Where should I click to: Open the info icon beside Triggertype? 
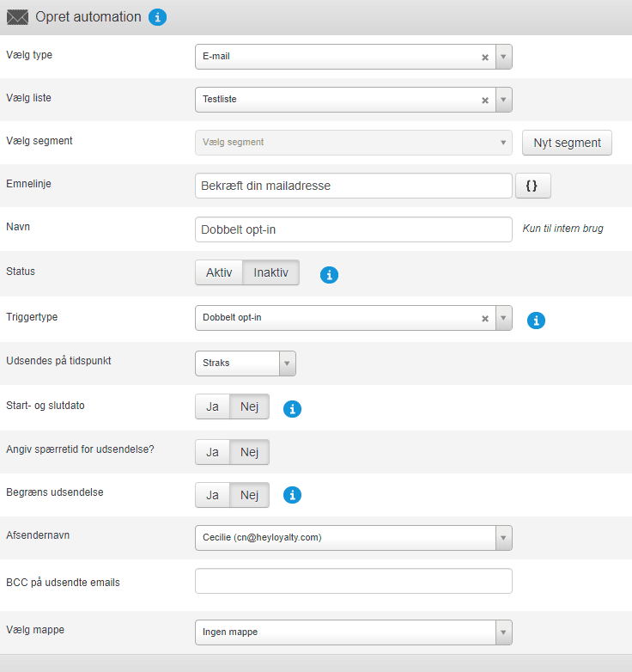536,321
